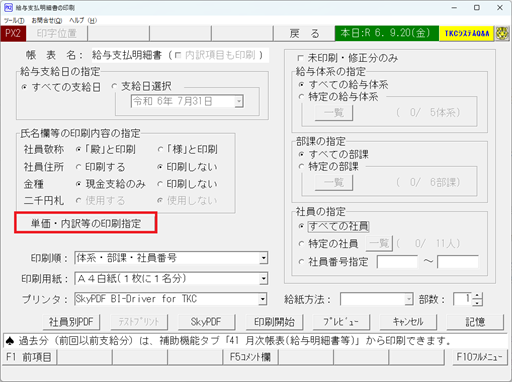This screenshot has height=382, width=512.
Task: Select 「殿」と印刷 option
Action: pos(78,150)
